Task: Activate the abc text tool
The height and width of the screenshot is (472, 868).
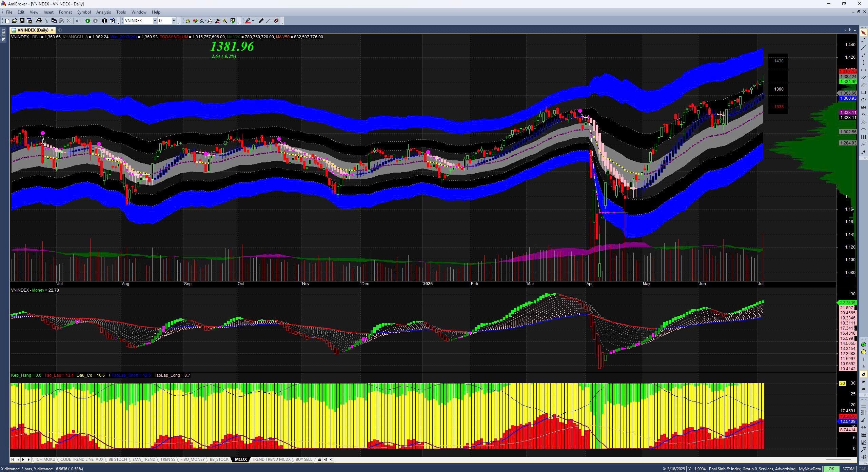Action: coord(864,107)
